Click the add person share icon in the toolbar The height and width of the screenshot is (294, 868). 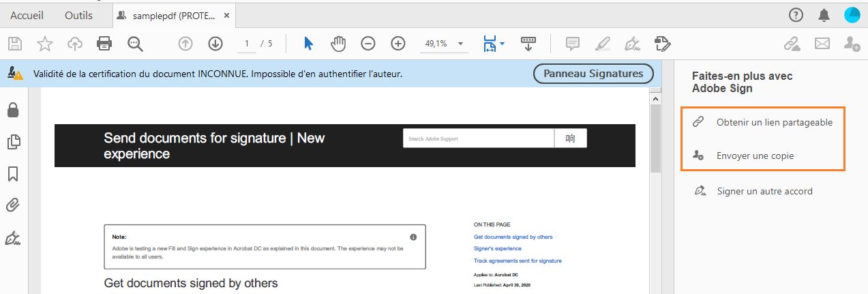tap(852, 44)
